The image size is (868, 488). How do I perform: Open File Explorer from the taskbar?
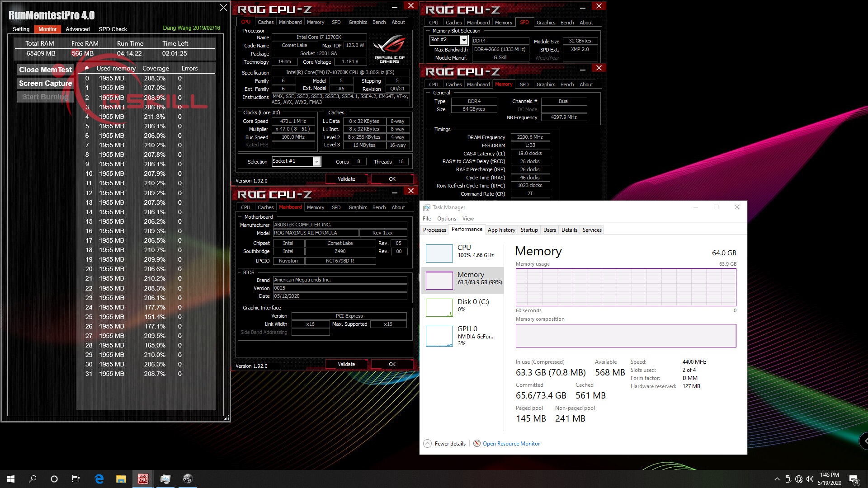(x=121, y=479)
